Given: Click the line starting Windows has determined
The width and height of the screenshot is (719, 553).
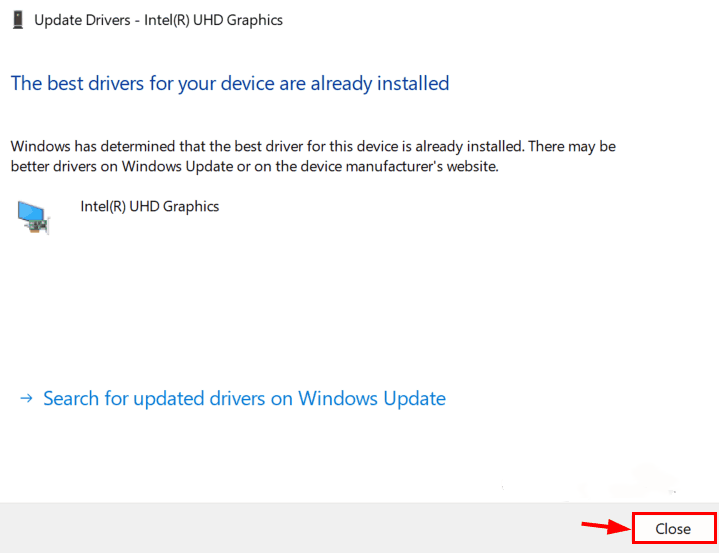Looking at the screenshot, I should pos(312,146).
